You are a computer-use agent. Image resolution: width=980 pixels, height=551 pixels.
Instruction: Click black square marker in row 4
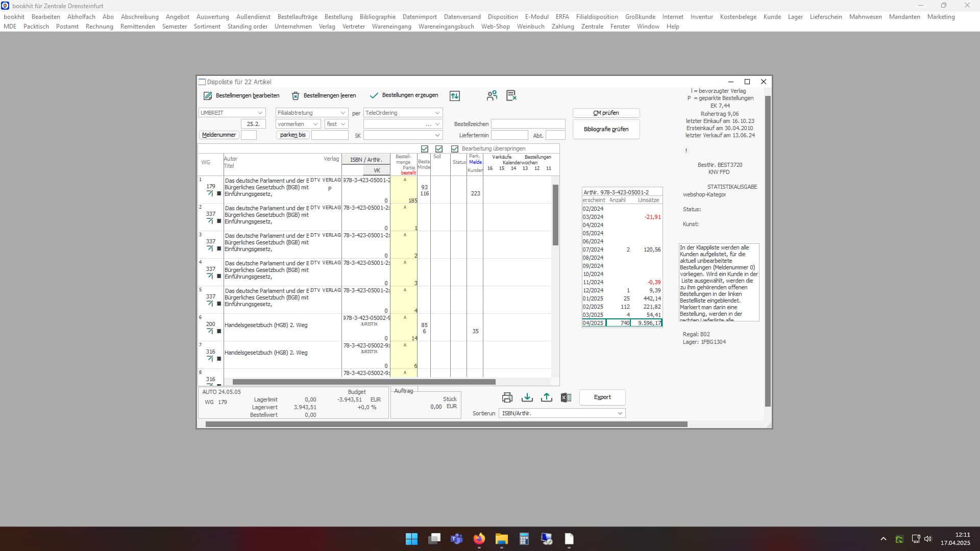click(219, 276)
